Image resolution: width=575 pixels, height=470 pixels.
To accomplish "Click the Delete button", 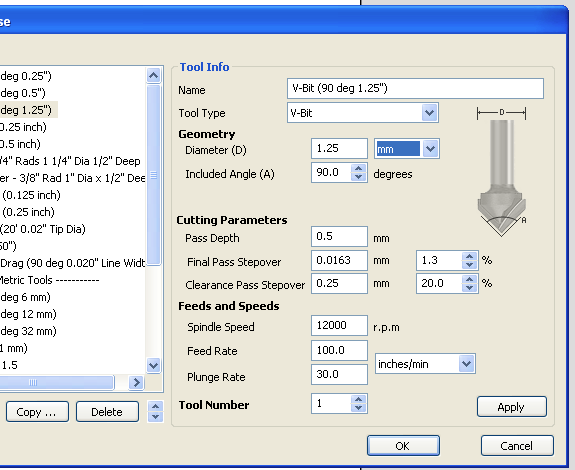I will 107,412.
